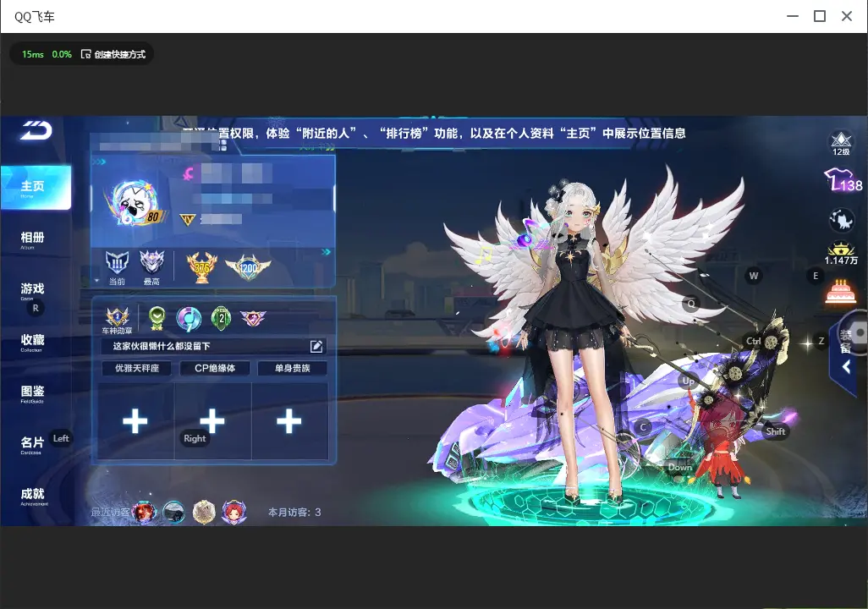
Task: Expand the 装备 equipment side panel arrow
Action: (x=846, y=366)
